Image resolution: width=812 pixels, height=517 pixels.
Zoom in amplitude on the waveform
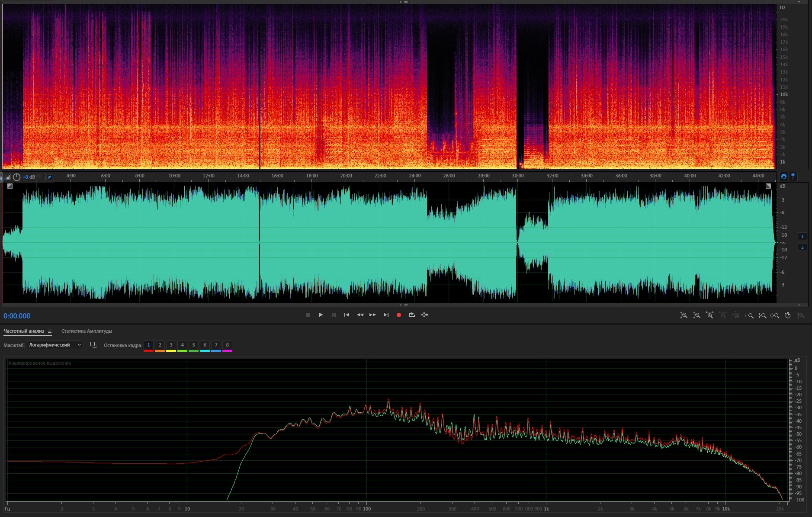(684, 315)
